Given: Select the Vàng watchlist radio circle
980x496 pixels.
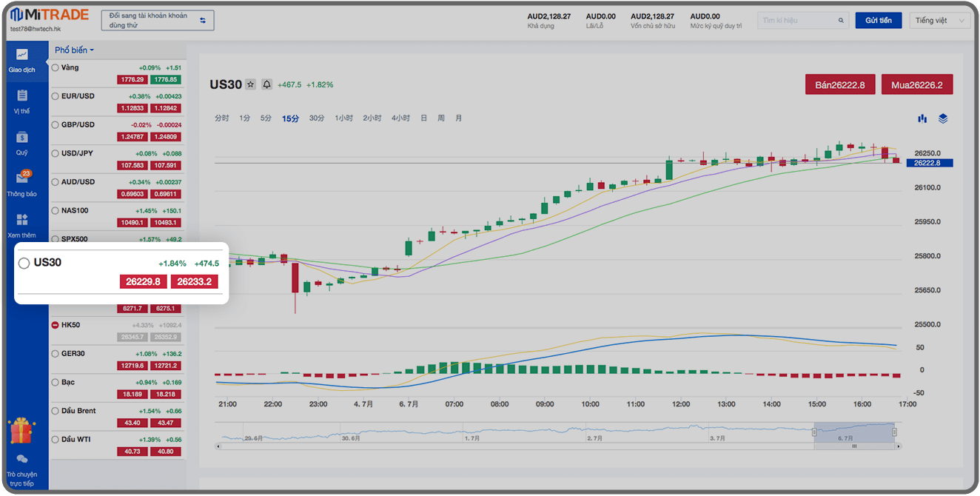Looking at the screenshot, I should pyautogui.click(x=55, y=67).
